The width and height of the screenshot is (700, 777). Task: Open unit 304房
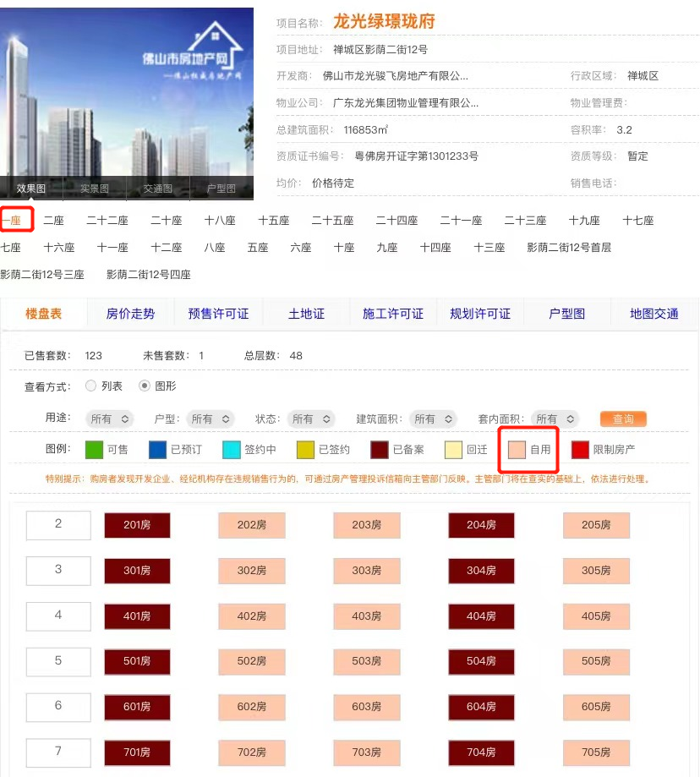tap(481, 571)
